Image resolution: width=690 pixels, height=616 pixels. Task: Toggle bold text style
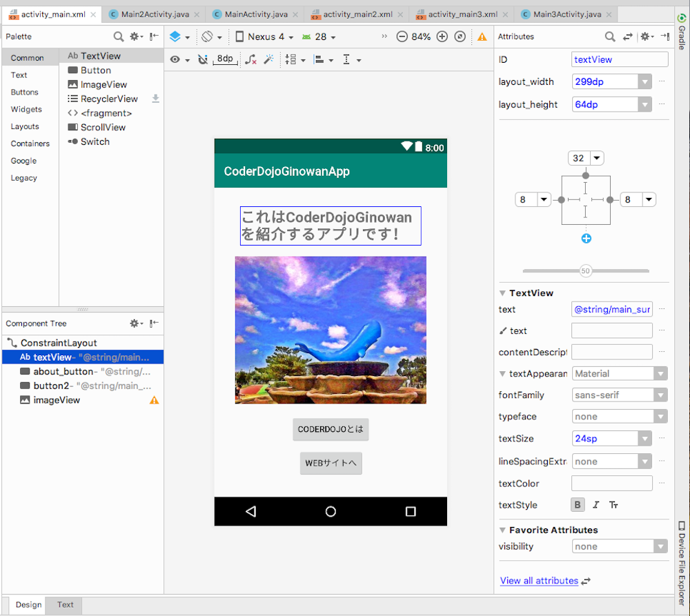[x=578, y=505]
